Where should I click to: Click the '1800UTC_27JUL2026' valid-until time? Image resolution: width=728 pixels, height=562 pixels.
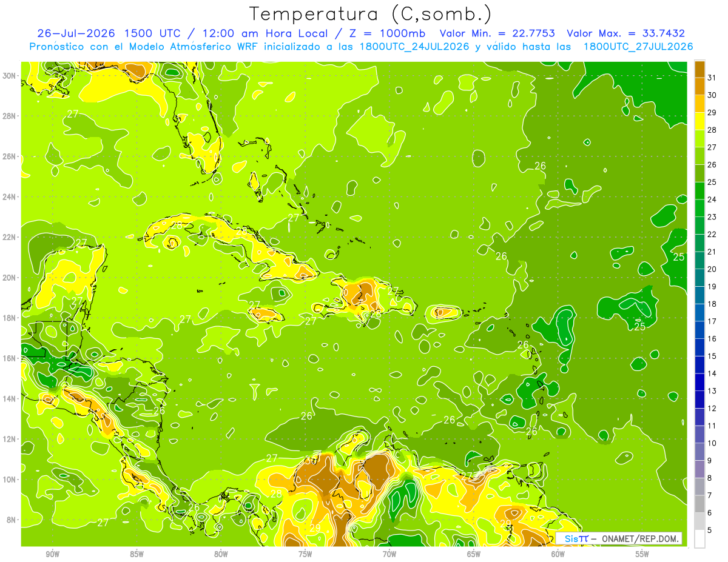(637, 47)
